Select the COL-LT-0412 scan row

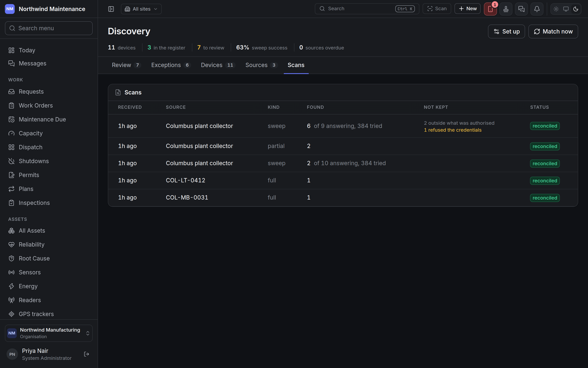coord(343,180)
